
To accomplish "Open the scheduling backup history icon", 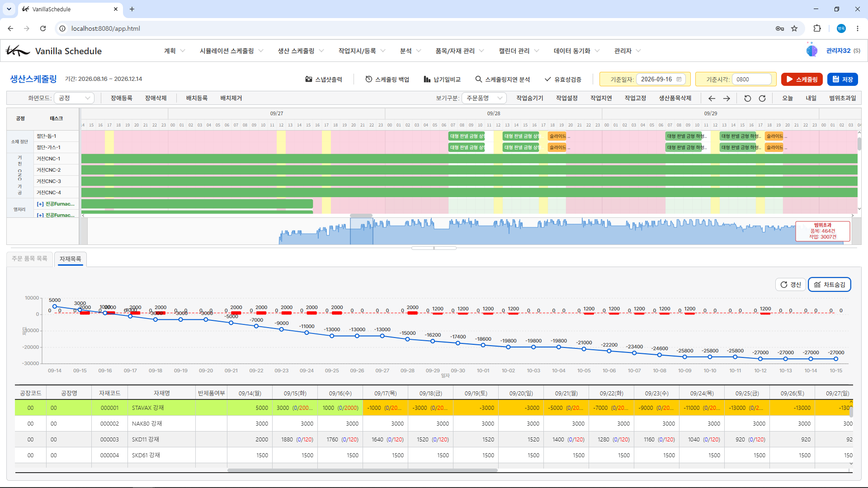I will pos(369,79).
